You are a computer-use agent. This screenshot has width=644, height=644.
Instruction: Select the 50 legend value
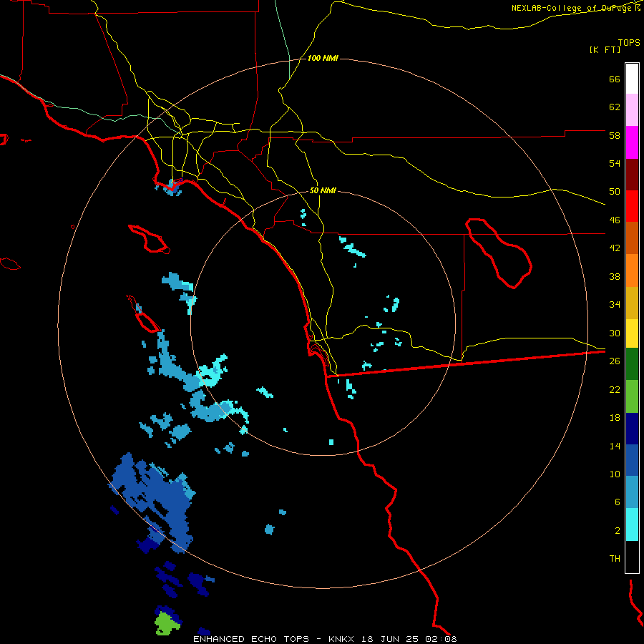click(615, 192)
